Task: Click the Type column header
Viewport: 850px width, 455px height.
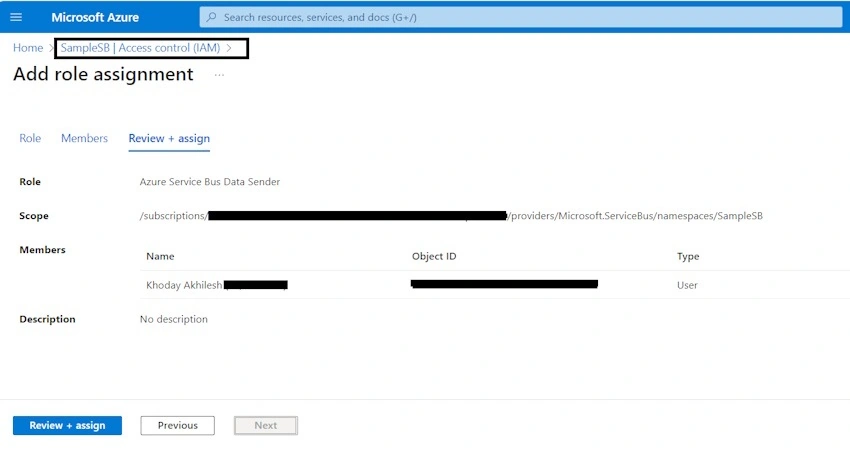Action: (x=688, y=257)
